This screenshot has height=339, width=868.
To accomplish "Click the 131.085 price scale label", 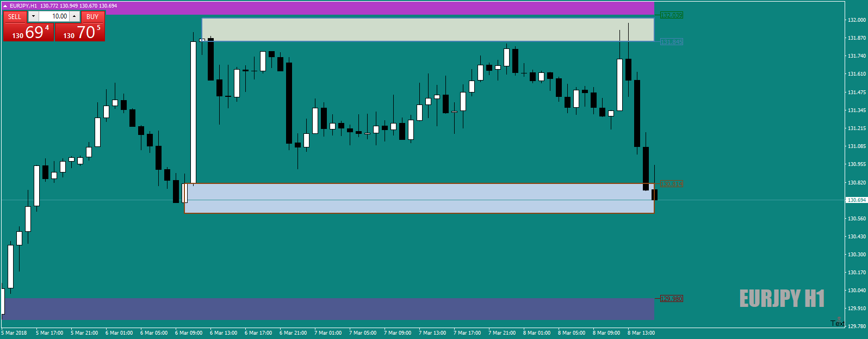I will [857, 146].
